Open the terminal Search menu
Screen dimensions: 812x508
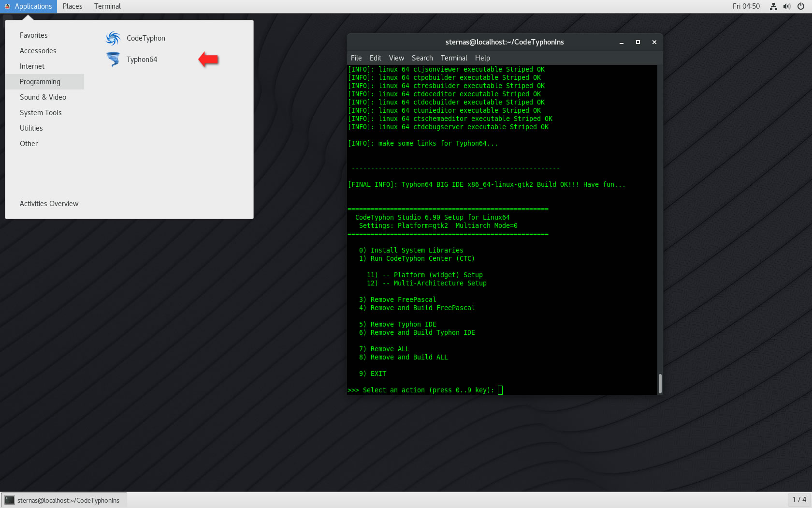point(422,58)
